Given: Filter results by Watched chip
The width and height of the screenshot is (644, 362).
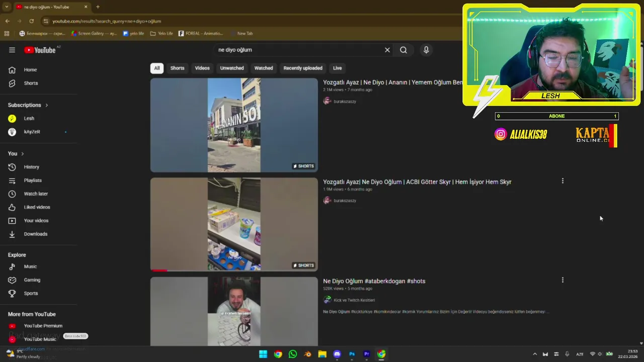Looking at the screenshot, I should pyautogui.click(x=264, y=68).
